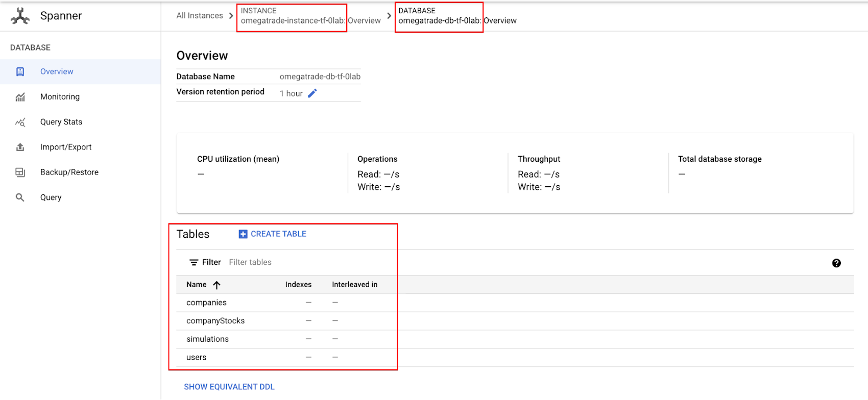The width and height of the screenshot is (868, 400).
Task: Toggle the Name column sort arrow
Action: [x=216, y=285]
